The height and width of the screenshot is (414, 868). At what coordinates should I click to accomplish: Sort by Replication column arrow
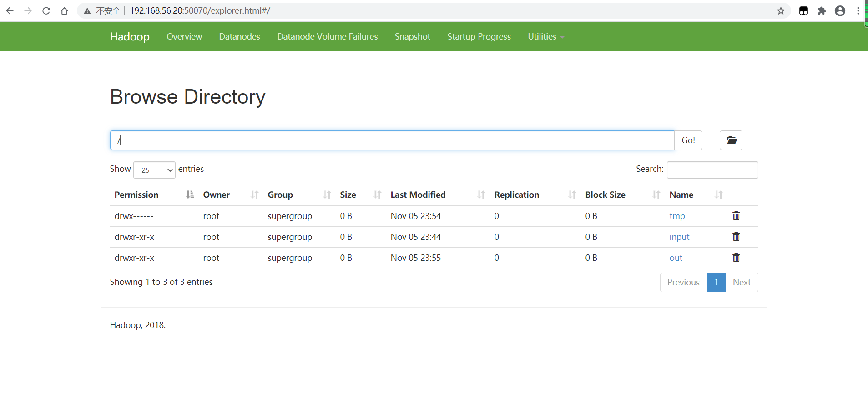[572, 195]
